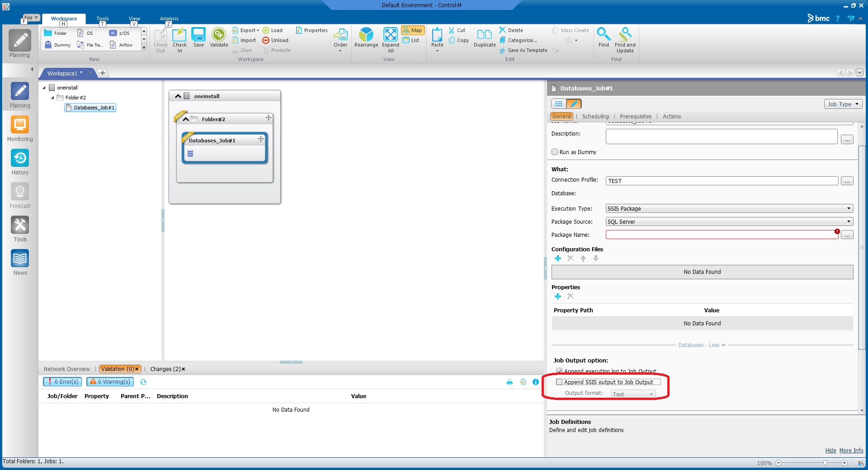The height and width of the screenshot is (470, 868).
Task: Switch the workspace to List view
Action: pos(411,40)
